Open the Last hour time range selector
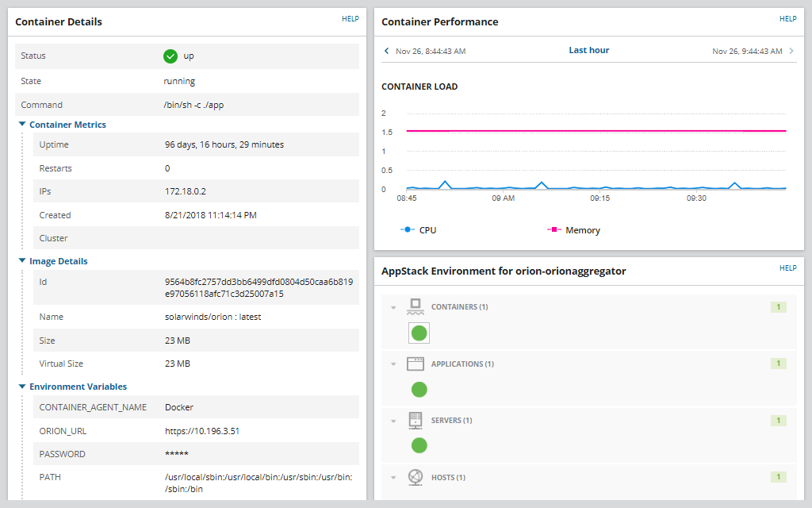 tap(588, 51)
